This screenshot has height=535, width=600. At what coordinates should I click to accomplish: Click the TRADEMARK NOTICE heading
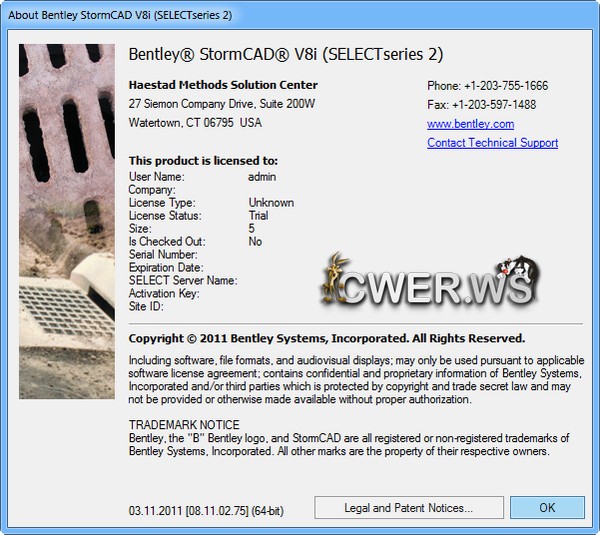tap(184, 425)
